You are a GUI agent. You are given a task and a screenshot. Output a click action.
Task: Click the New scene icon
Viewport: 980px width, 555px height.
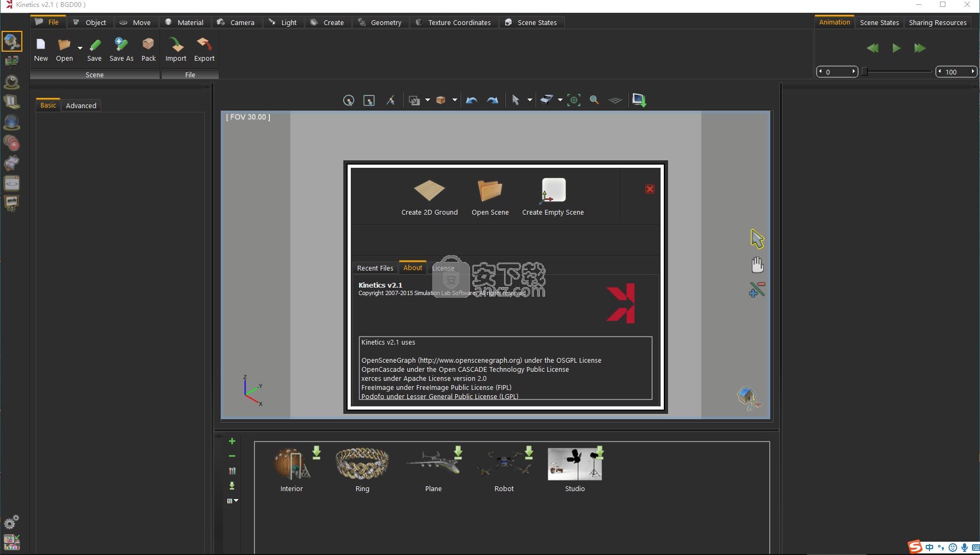(41, 44)
